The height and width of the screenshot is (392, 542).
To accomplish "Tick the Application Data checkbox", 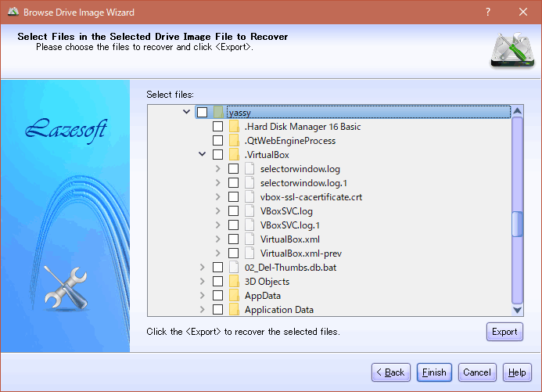I will click(x=217, y=309).
